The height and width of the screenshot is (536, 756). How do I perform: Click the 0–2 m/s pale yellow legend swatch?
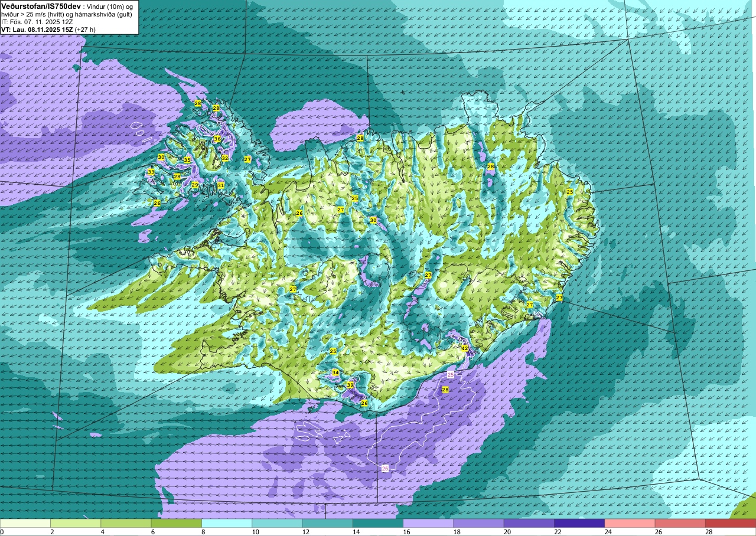25,523
